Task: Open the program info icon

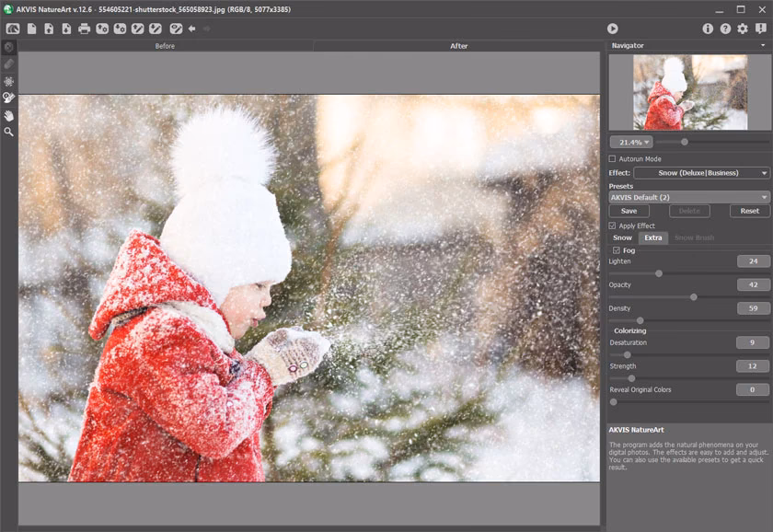Action: coord(708,29)
